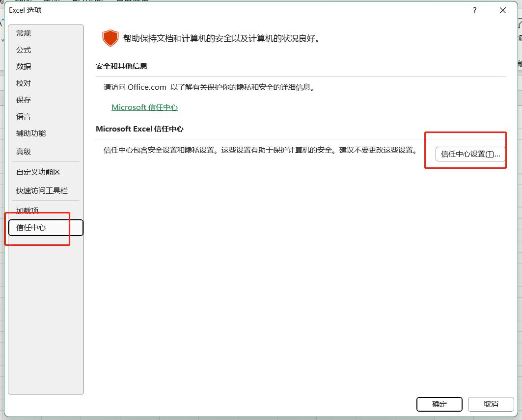
Task: Close the Excel 选项 dialog
Action: point(502,10)
